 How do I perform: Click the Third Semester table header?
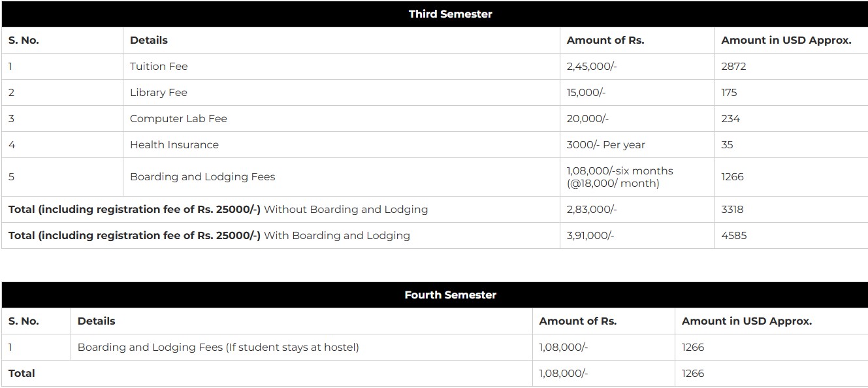click(450, 14)
